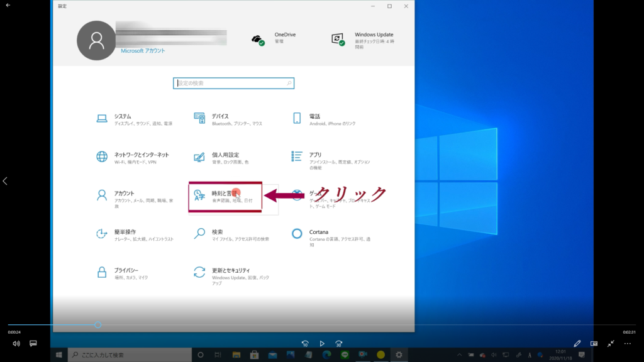Viewport: 644px width, 362px height.
Task: Click the video seek bar handle
Action: [98, 325]
